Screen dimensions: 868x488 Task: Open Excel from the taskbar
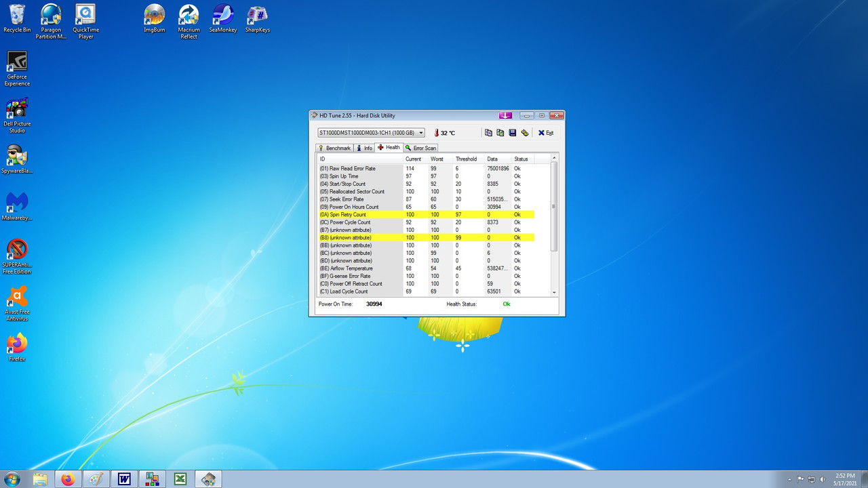[x=180, y=479]
